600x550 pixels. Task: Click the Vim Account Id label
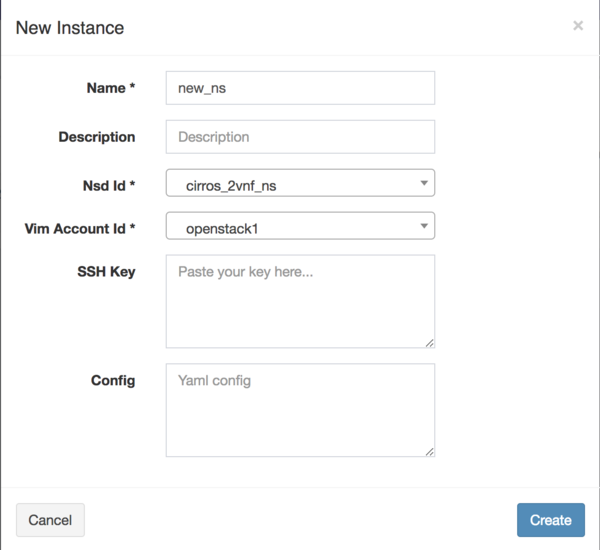(x=80, y=229)
